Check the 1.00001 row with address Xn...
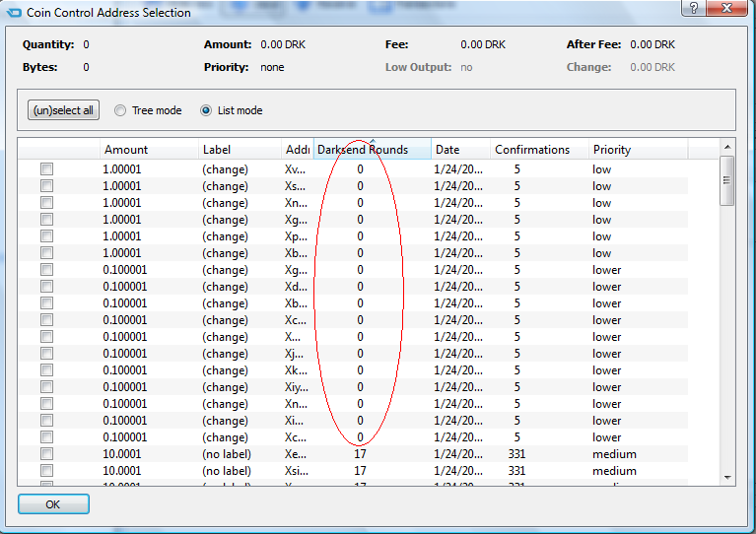Viewport: 756px width, 534px height. (46, 202)
